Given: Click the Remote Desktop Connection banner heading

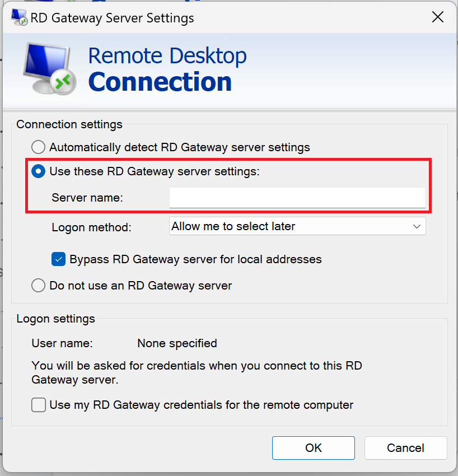Looking at the screenshot, I should 167,69.
